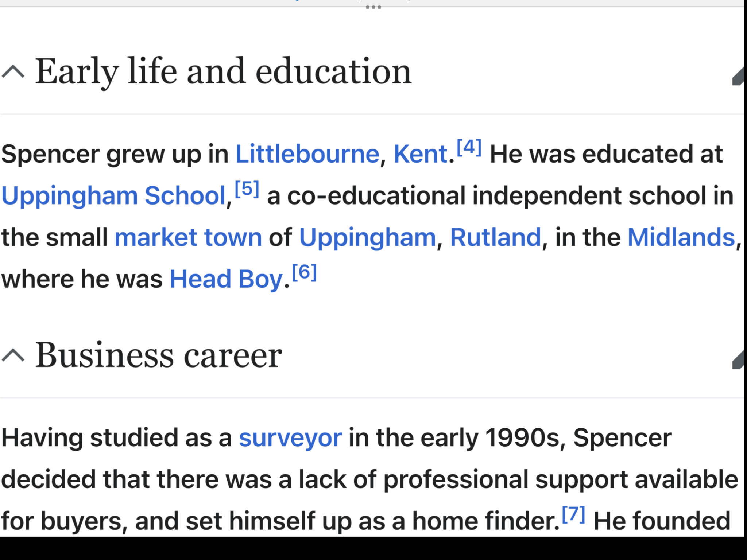The image size is (747, 560).
Task: Click the Early life and education heading
Action: pyautogui.click(x=223, y=72)
